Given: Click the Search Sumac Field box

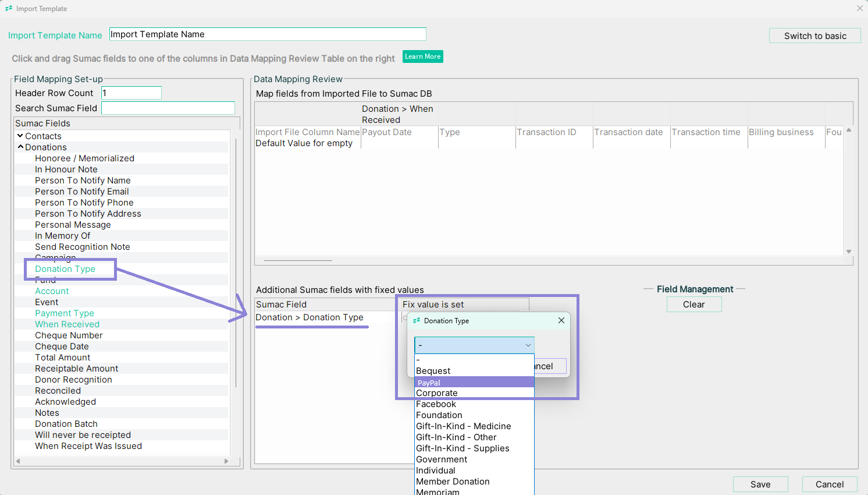Looking at the screenshot, I should pos(168,108).
